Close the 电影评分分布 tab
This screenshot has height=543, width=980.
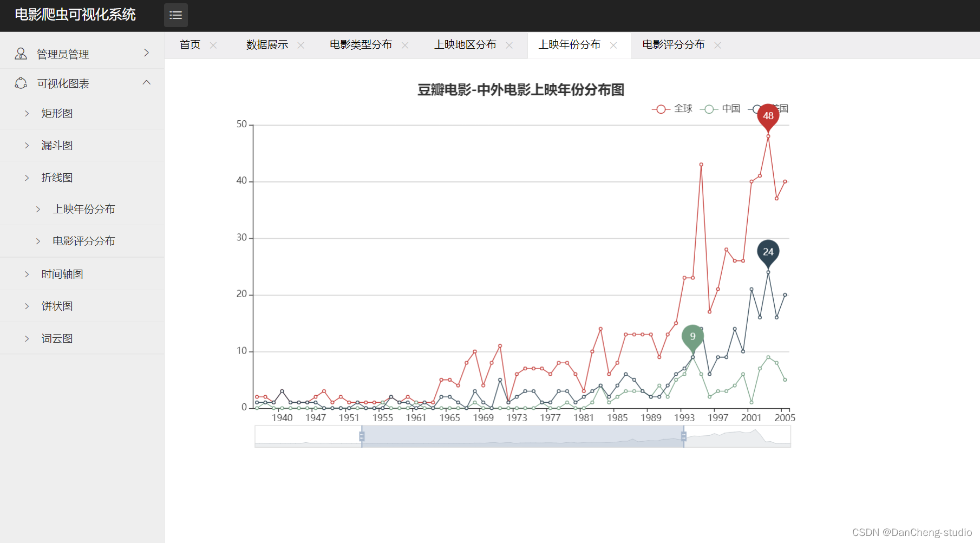pos(718,45)
